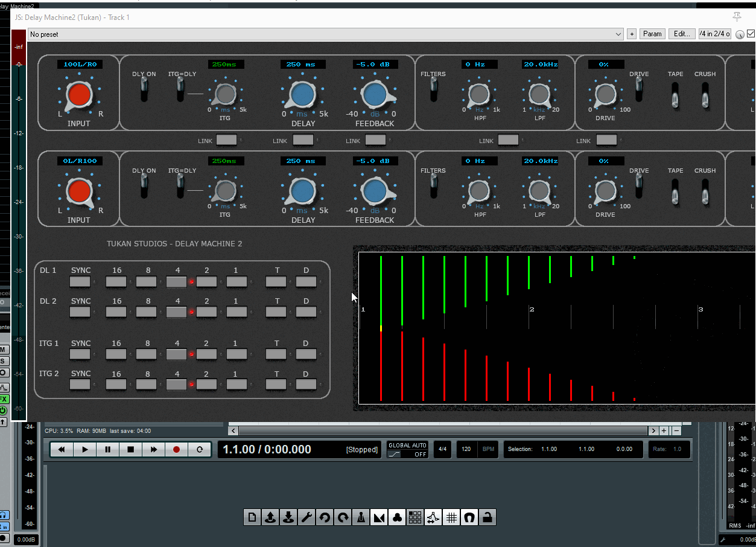
Task: Open the No preset dropdown
Action: coord(325,34)
